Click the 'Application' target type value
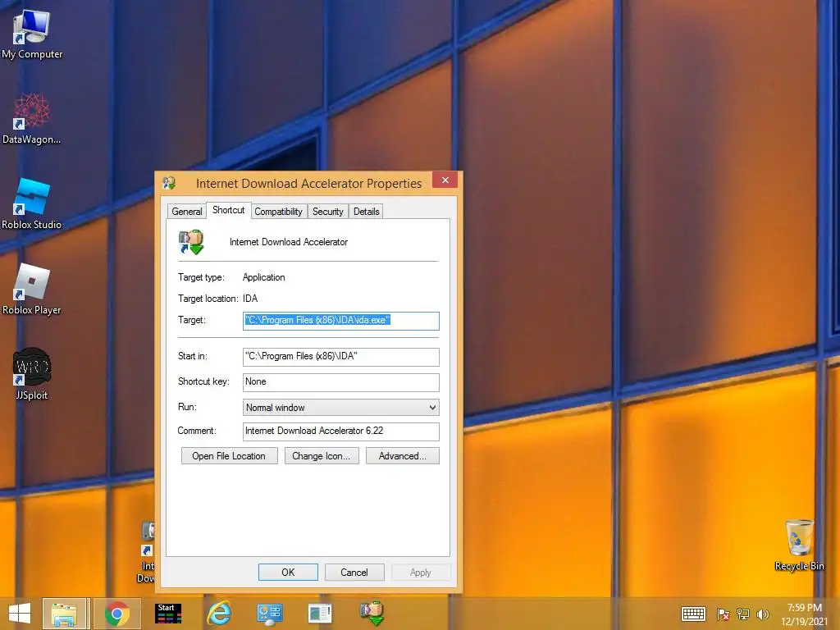 pyautogui.click(x=263, y=277)
